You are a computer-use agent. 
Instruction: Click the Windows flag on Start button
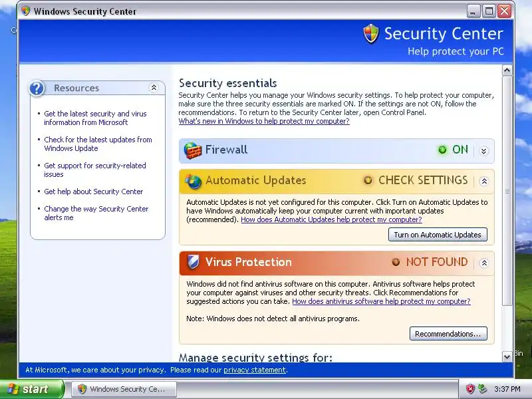pos(13,389)
